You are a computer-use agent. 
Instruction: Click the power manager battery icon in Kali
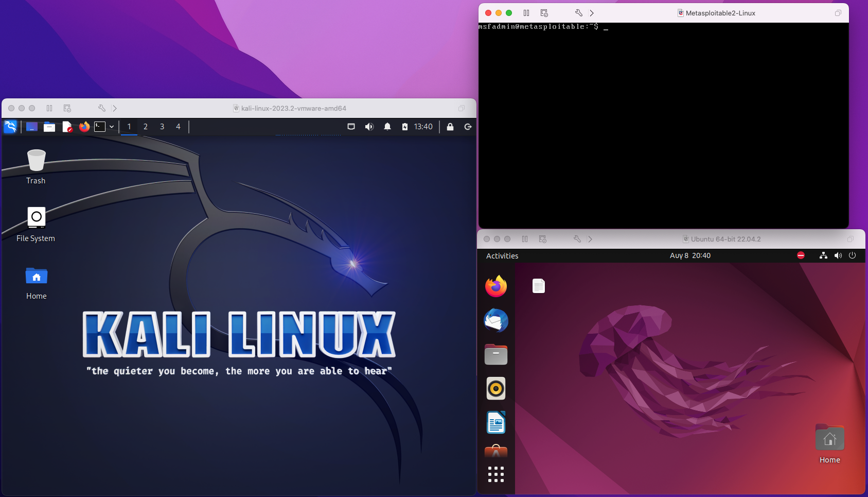(x=405, y=127)
